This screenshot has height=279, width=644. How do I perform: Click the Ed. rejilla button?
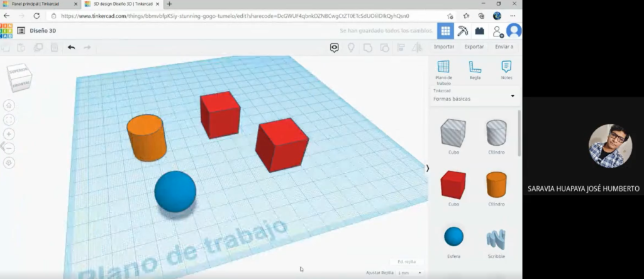pos(407,262)
